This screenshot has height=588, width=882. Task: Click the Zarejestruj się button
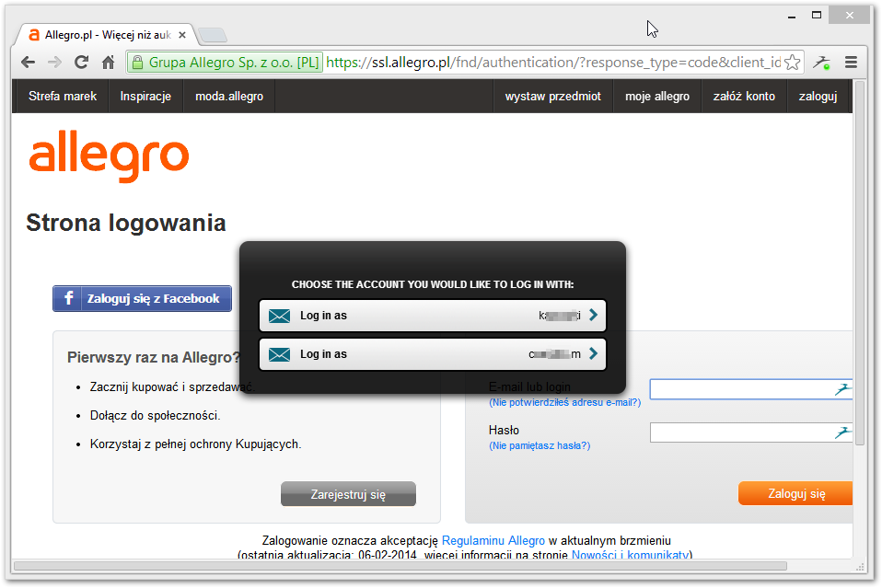pos(348,494)
